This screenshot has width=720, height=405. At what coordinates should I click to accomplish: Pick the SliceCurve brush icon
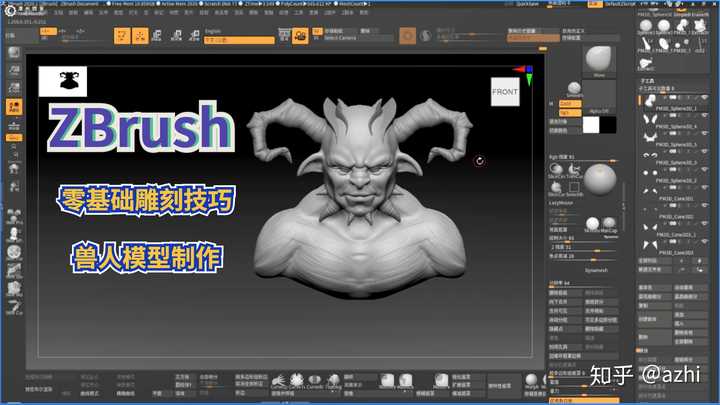point(556,170)
